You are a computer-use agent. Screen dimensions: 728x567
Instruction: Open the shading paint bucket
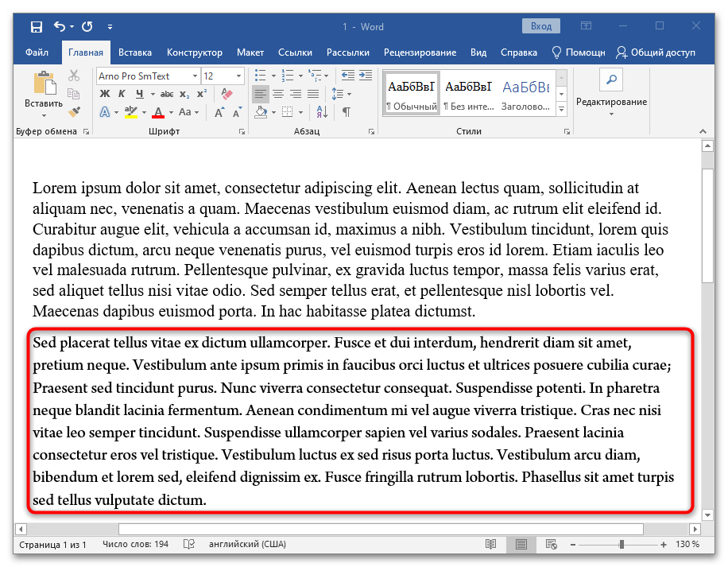[x=261, y=112]
